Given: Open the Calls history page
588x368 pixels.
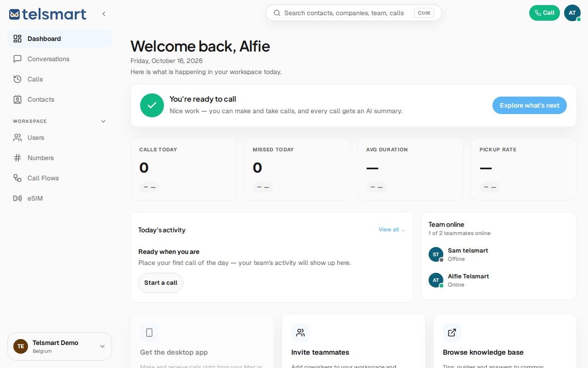Looking at the screenshot, I should 60,79.
